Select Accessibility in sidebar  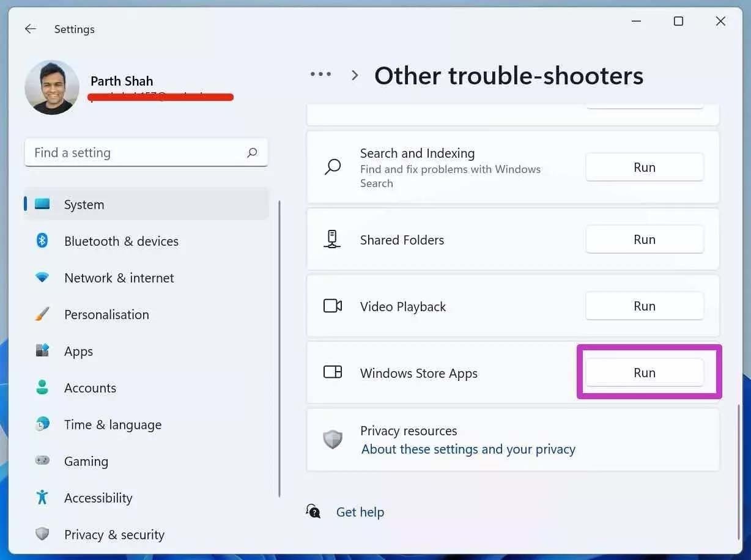[147, 498]
